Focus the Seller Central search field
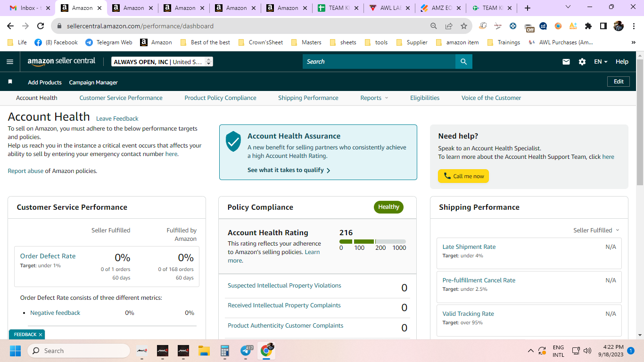The width and height of the screenshot is (644, 362). click(379, 62)
